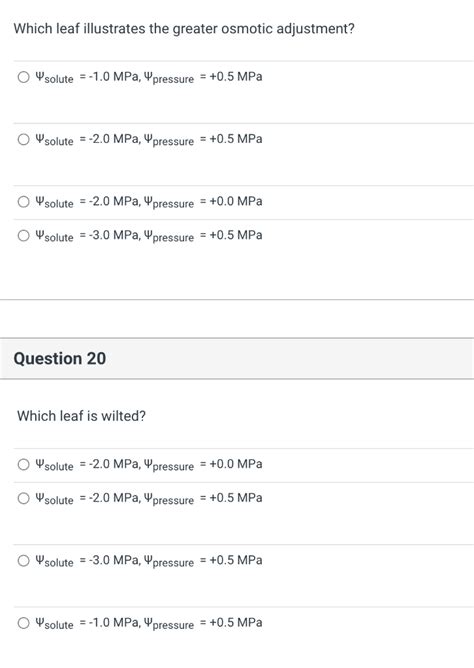The width and height of the screenshot is (474, 668).
Task: Click +0.0 MPa pressure value in osmotic question
Action: coord(236,201)
